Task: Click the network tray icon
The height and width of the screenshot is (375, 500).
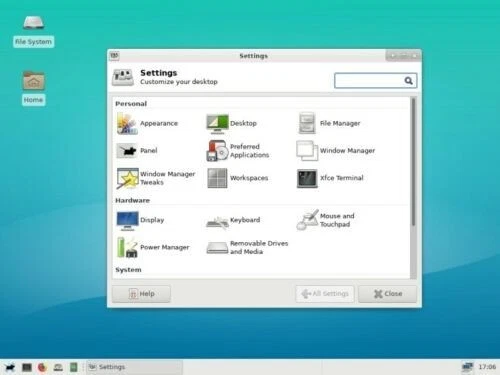Action: pos(467,367)
